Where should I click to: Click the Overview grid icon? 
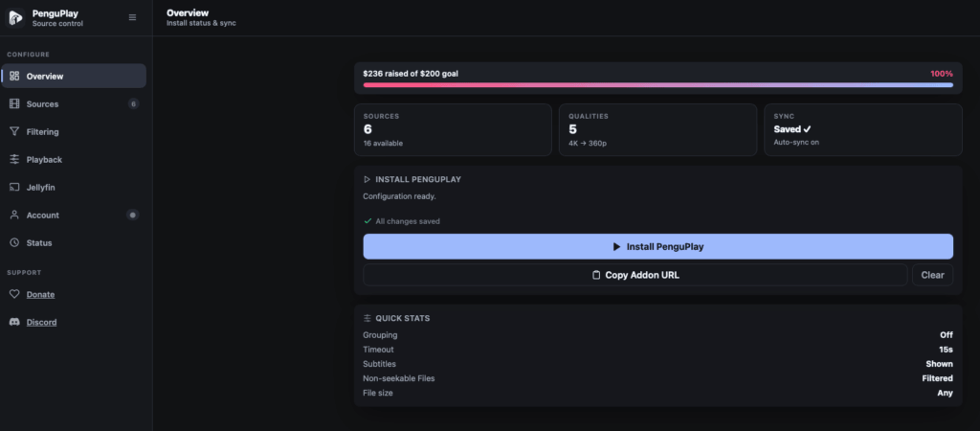[14, 77]
